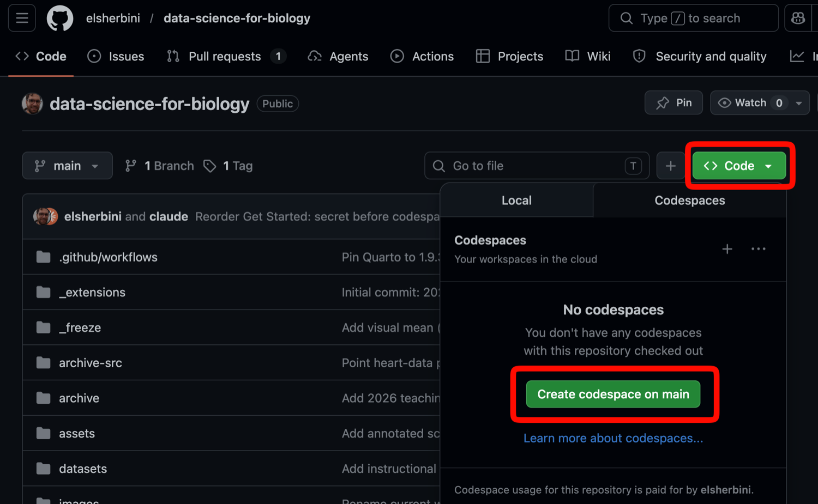Click the Go to file field
This screenshot has height=504, width=818.
[537, 166]
